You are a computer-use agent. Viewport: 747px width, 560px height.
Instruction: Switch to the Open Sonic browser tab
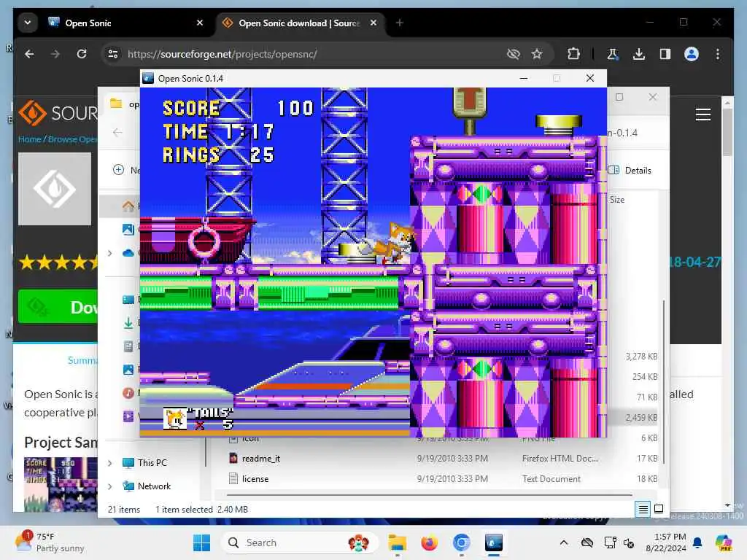(x=124, y=23)
